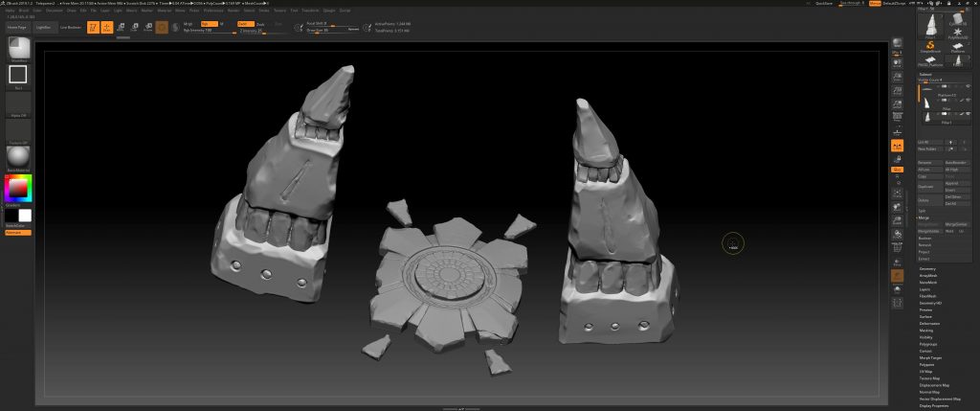Expand the Polygroups palette

point(928,344)
